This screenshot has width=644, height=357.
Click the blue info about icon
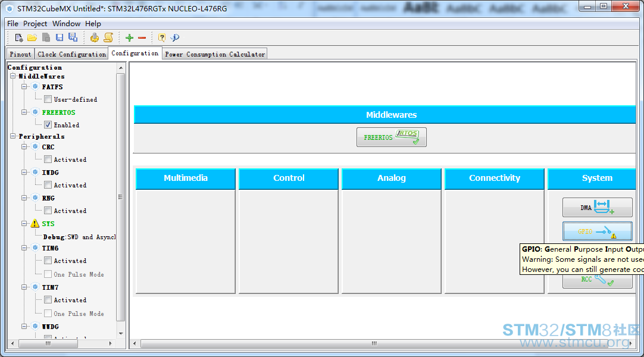click(176, 37)
